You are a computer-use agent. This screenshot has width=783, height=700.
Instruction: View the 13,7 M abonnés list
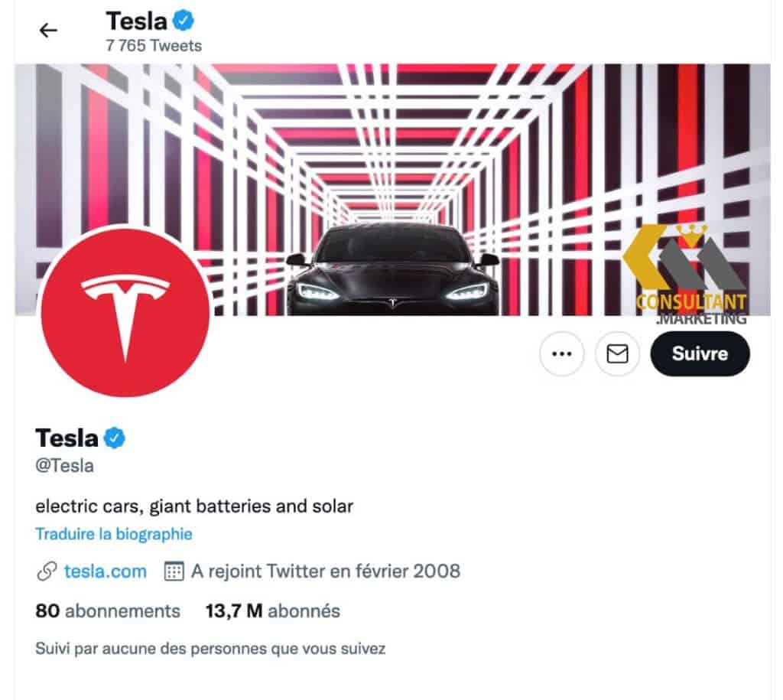pyautogui.click(x=271, y=610)
